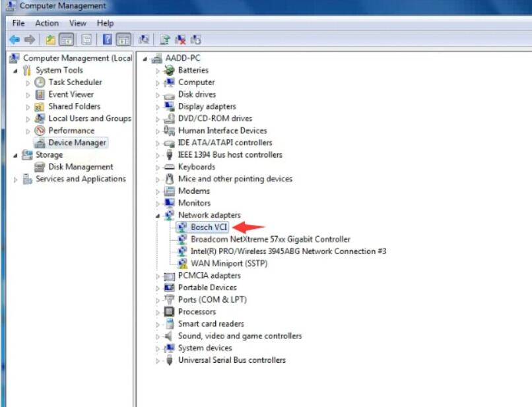Click the blue Help question mark icon
Screen dimensions: 532x407
[x=107, y=40]
